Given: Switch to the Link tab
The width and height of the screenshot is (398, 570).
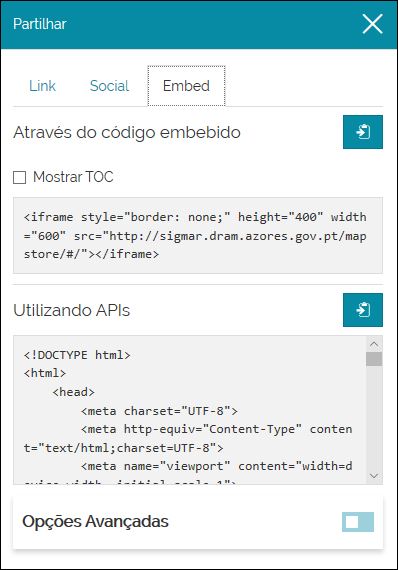Looking at the screenshot, I should (x=42, y=86).
